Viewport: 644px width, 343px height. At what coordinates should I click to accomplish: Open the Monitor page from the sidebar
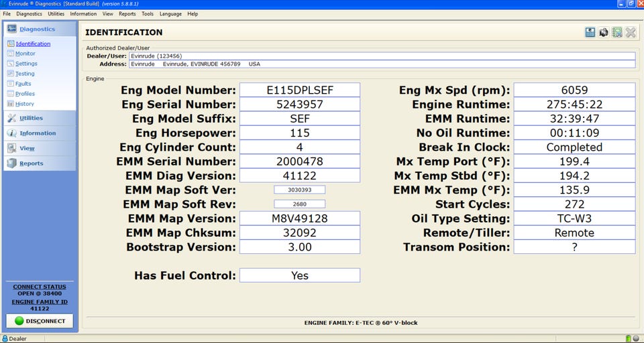point(25,54)
